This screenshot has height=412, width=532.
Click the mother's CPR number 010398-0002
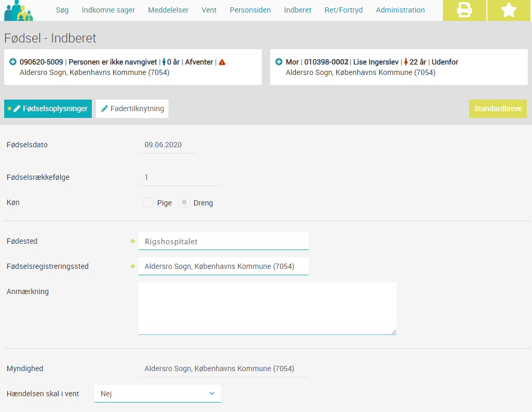[326, 62]
